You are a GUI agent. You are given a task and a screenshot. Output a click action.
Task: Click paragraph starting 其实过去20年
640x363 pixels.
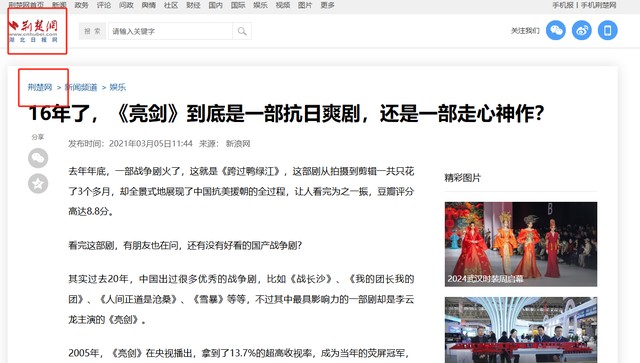coord(241,299)
